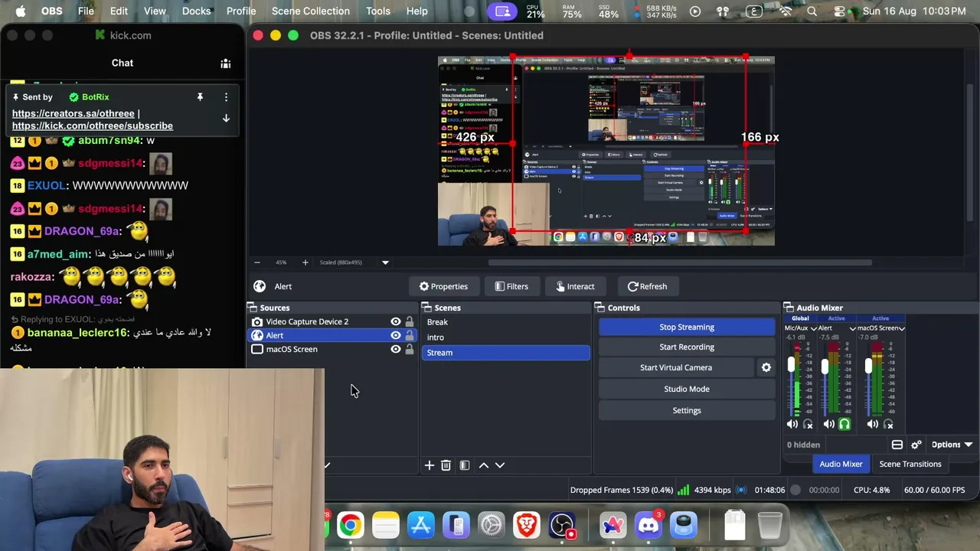
Task: Switch the Audio Mixer layout icon
Action: point(897,445)
